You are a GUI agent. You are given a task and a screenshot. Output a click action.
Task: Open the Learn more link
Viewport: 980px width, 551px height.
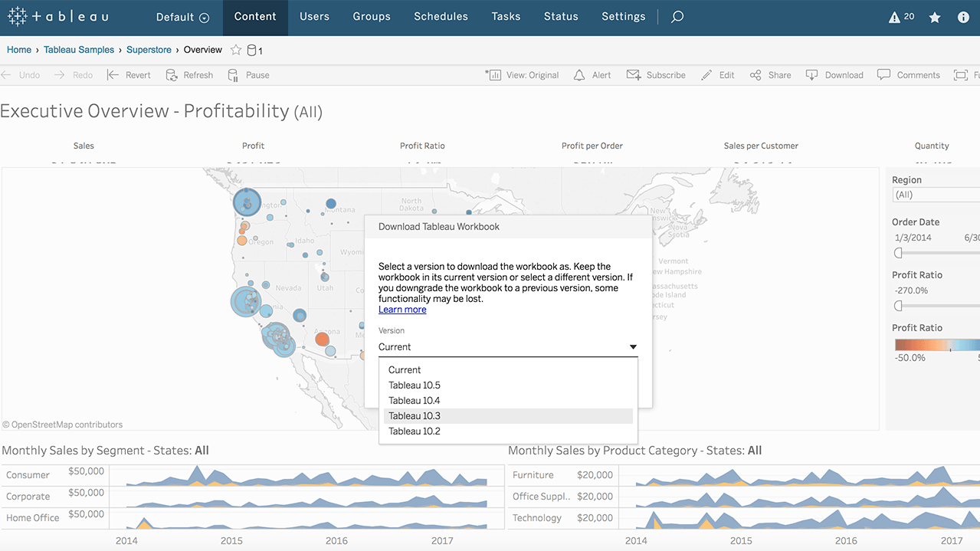click(x=402, y=310)
